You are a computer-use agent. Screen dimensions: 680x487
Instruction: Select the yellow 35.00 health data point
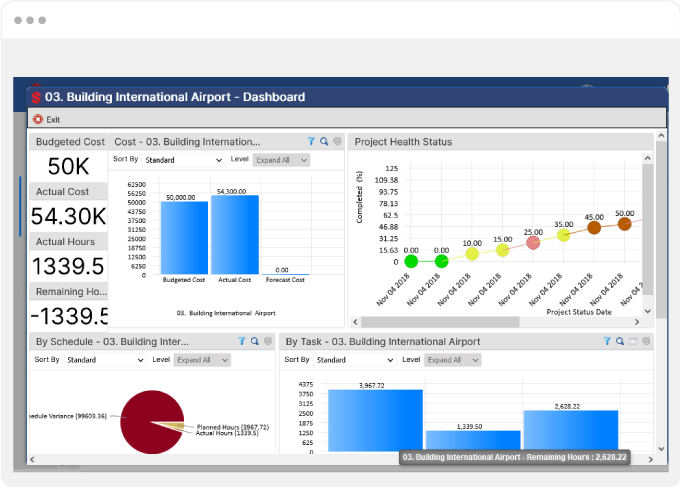click(x=563, y=235)
